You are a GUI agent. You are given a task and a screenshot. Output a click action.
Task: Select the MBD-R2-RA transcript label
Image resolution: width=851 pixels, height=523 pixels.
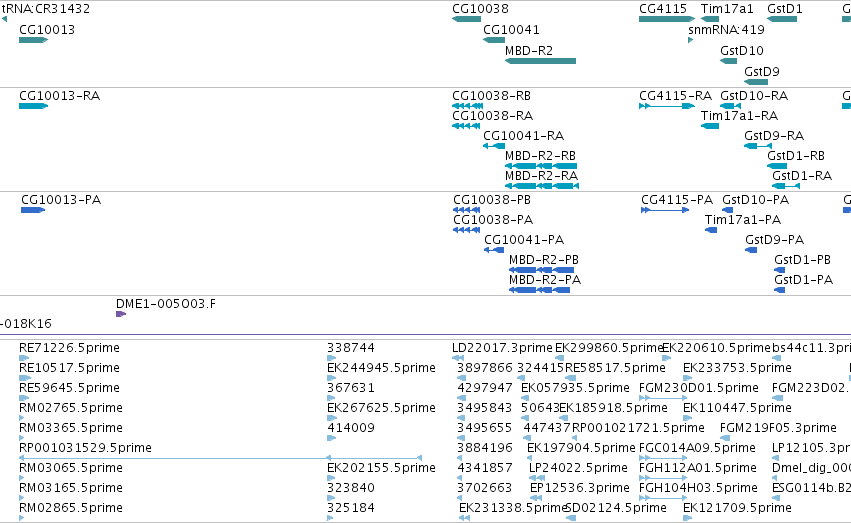(x=542, y=176)
